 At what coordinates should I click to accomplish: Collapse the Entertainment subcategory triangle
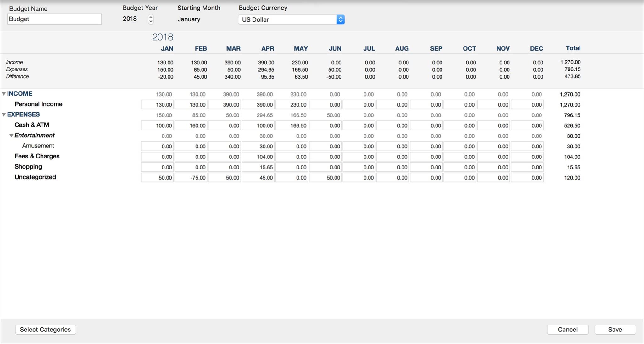click(11, 136)
